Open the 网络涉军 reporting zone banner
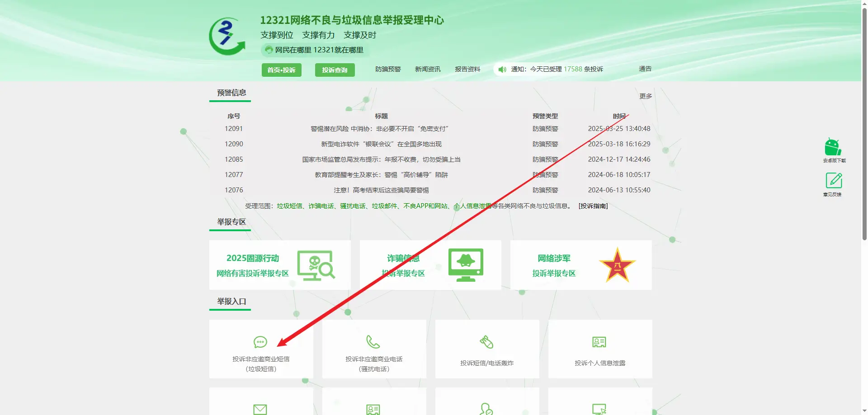The width and height of the screenshot is (868, 415). coord(581,265)
